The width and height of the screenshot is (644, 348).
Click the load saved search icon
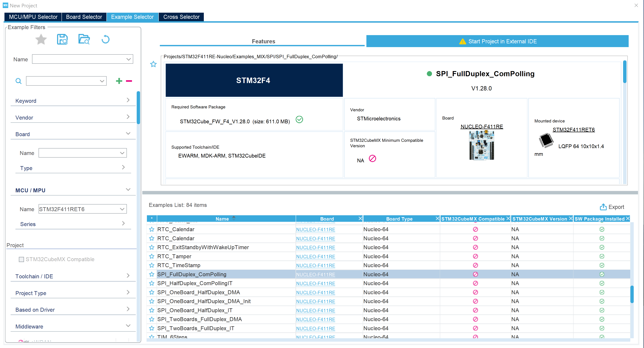[x=84, y=39]
